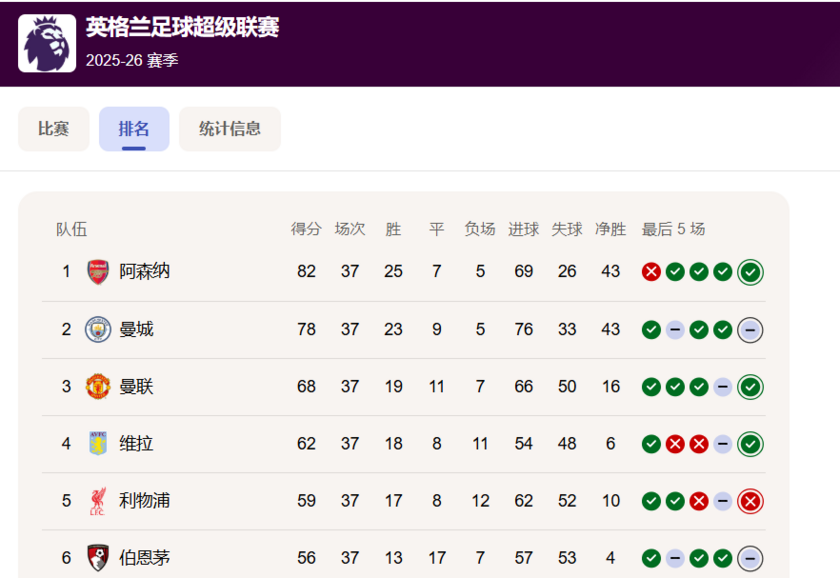
Task: Click 伯恩茅斯's first win icon in last five
Action: pos(651,559)
